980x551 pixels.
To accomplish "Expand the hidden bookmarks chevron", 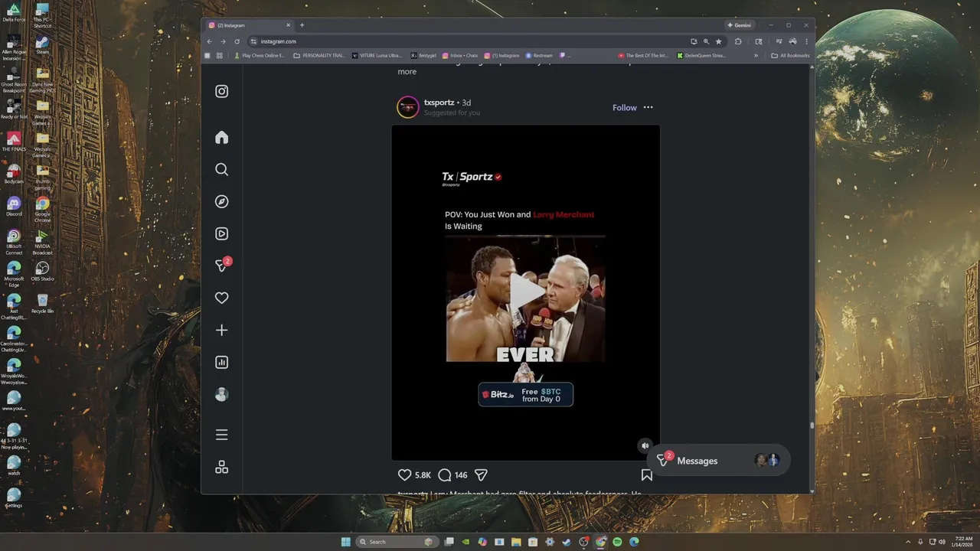I will click(x=756, y=55).
